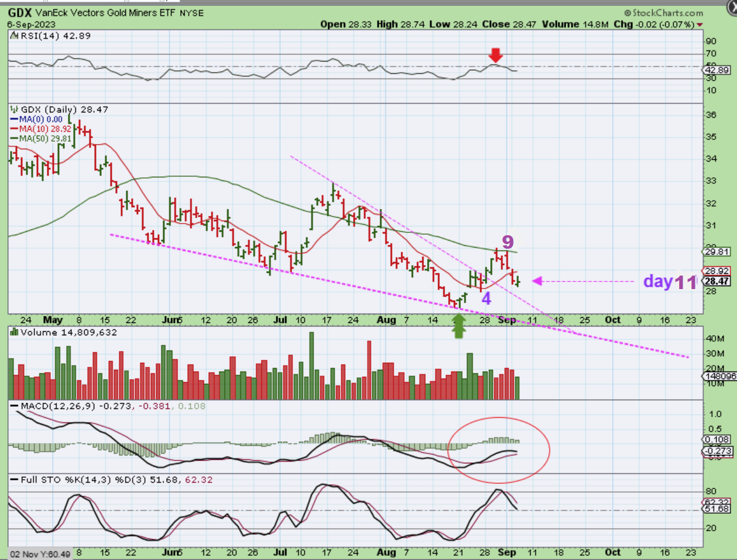Screen dimensions: 737x560
Task: Click the bold 28.47 last price tag on the right axis
Action: pyautogui.click(x=717, y=281)
